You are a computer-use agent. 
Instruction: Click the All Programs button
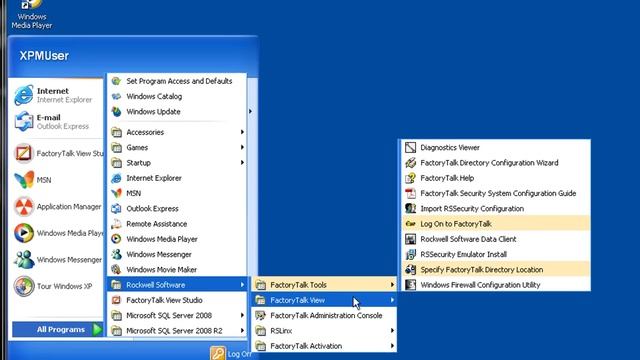tap(58, 329)
